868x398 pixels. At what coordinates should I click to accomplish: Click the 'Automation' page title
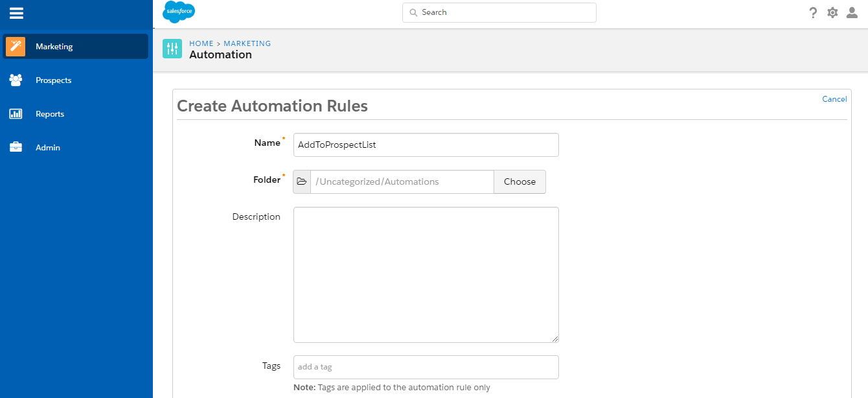tap(220, 55)
